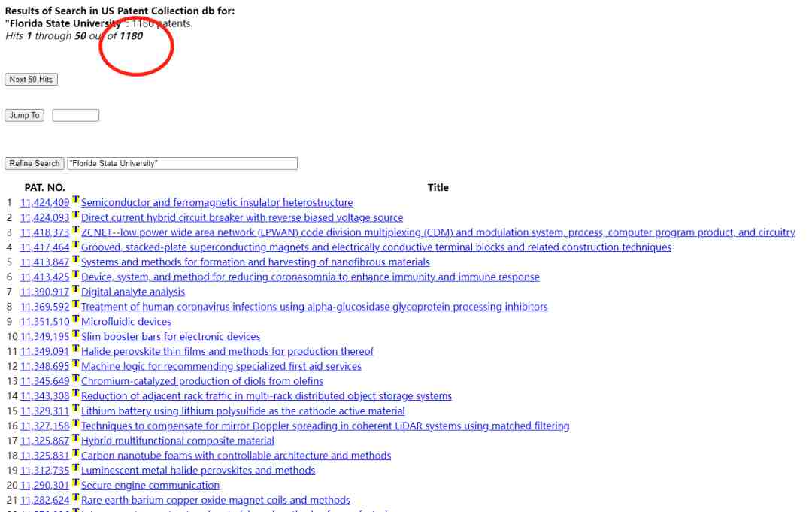Open the Rare earth barium copper oxide title
This screenshot has height=512, width=812.
[216, 501]
